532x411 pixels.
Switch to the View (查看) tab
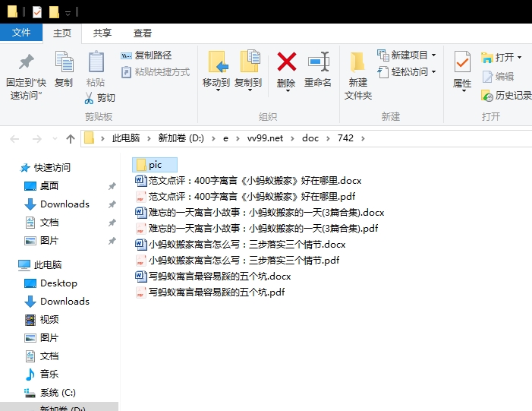pyautogui.click(x=142, y=33)
